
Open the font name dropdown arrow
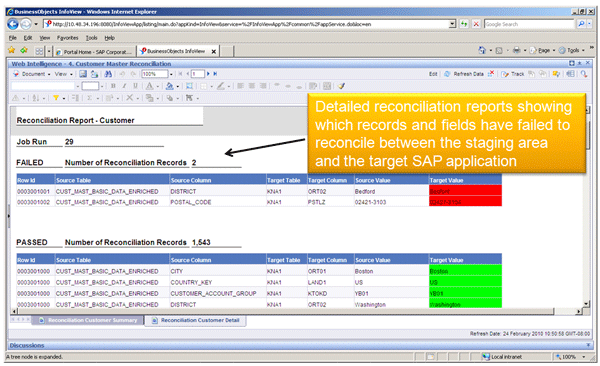pos(77,86)
